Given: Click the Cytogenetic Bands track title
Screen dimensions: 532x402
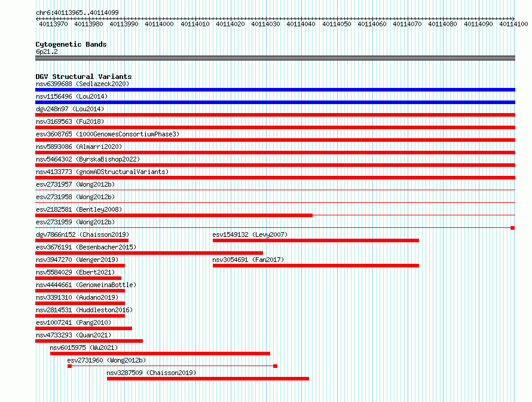Looking at the screenshot, I should (71, 44).
